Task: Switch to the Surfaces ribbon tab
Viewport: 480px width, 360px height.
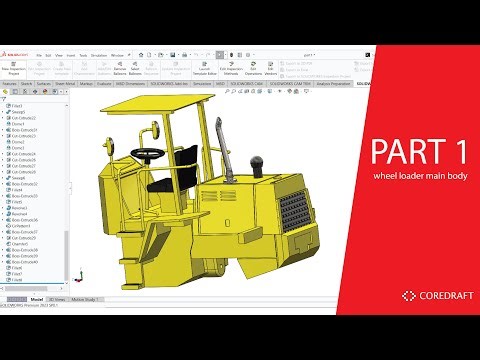Action: [x=44, y=84]
